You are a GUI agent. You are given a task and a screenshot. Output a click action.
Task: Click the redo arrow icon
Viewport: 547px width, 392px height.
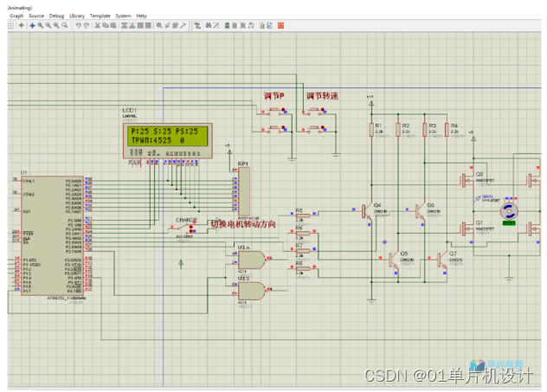[87, 25]
